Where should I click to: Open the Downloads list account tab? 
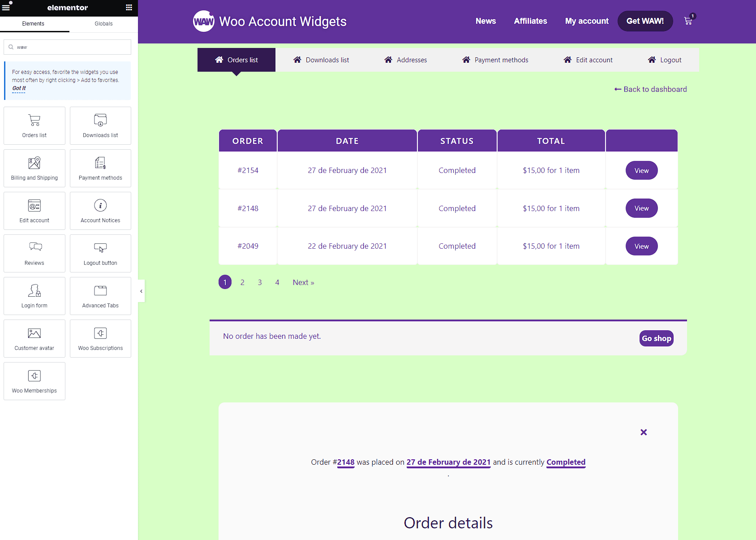[321, 60]
